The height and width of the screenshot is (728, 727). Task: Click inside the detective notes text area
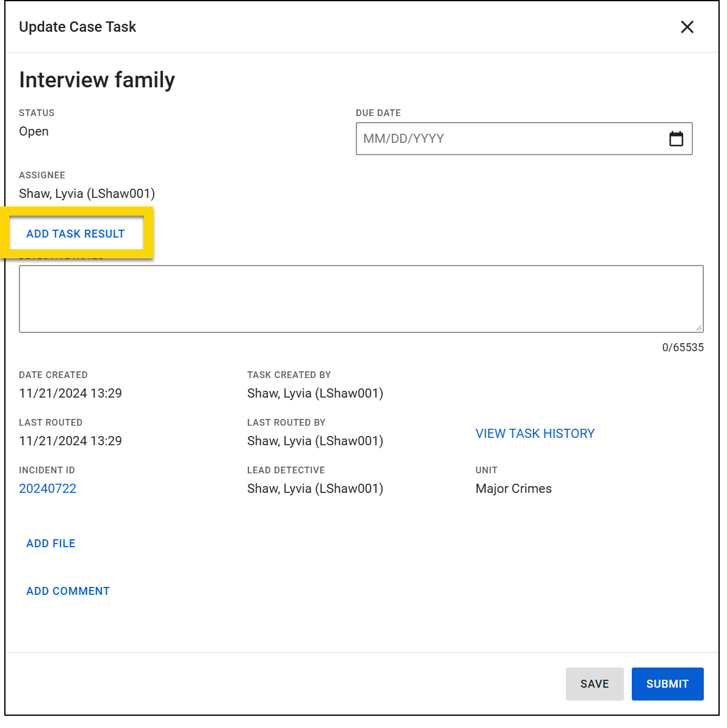click(360, 298)
